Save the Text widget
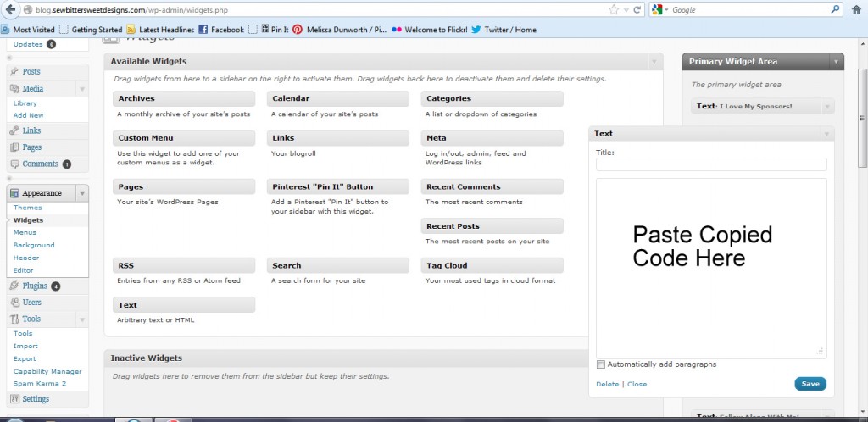The height and width of the screenshot is (422, 868). 810,384
